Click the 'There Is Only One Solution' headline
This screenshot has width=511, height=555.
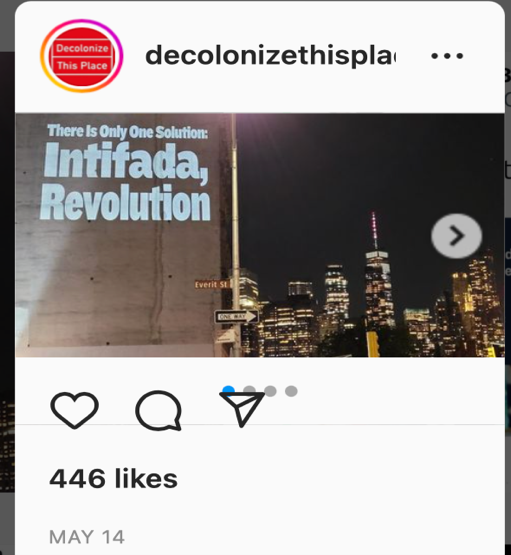[x=127, y=132]
